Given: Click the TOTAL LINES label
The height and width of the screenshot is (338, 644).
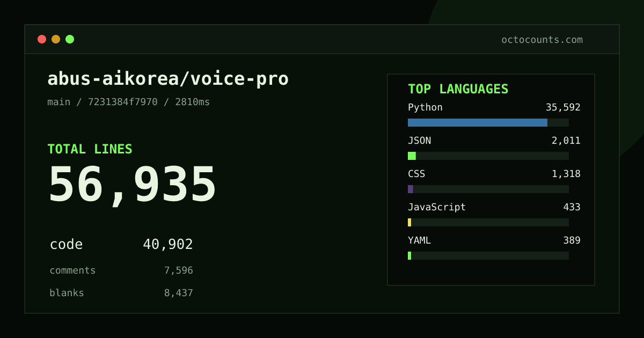Looking at the screenshot, I should (90, 149).
